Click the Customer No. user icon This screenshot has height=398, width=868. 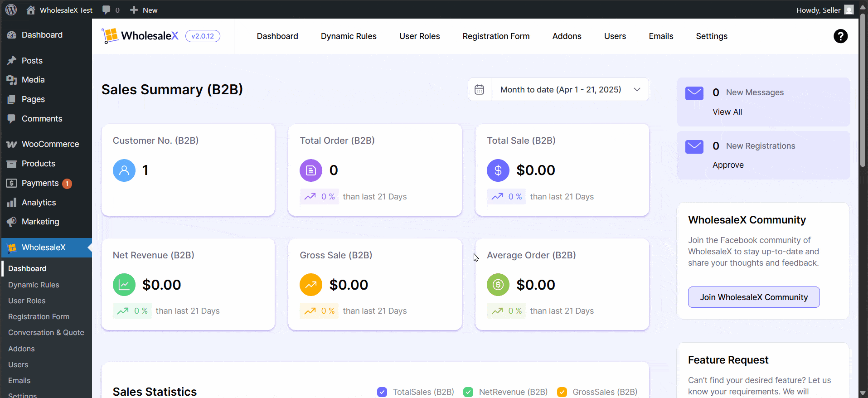(x=124, y=170)
